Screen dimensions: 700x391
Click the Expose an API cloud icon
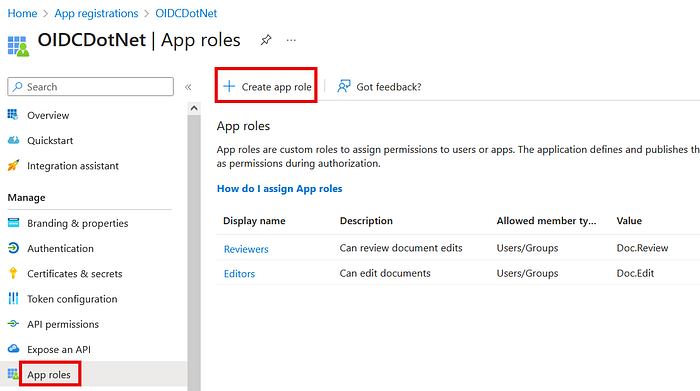click(13, 349)
